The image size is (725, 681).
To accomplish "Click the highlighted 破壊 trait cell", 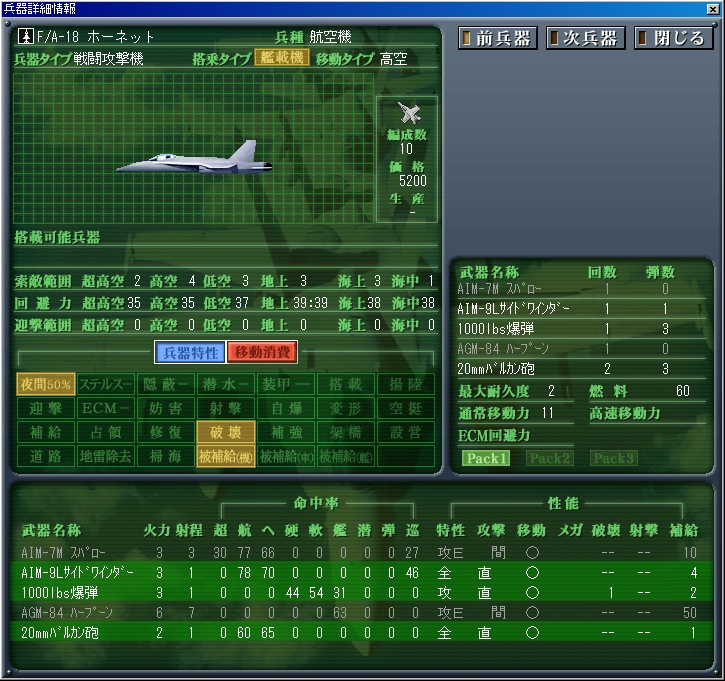I will (x=226, y=432).
